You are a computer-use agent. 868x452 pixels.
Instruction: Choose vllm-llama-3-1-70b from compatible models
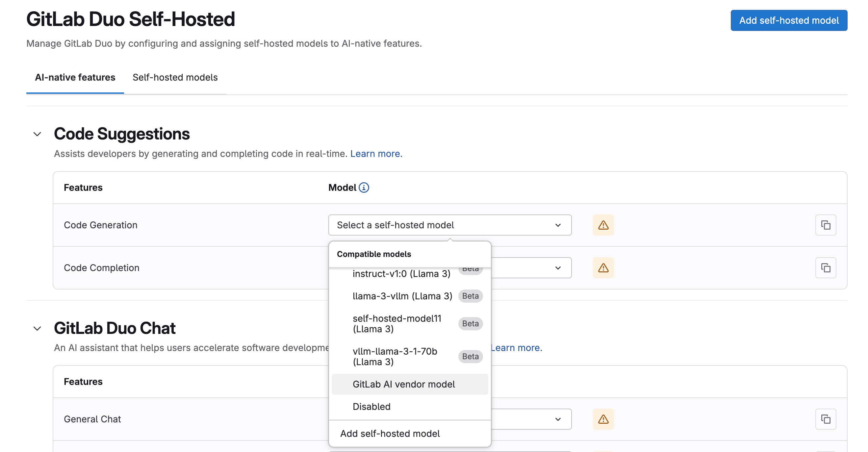(x=395, y=356)
